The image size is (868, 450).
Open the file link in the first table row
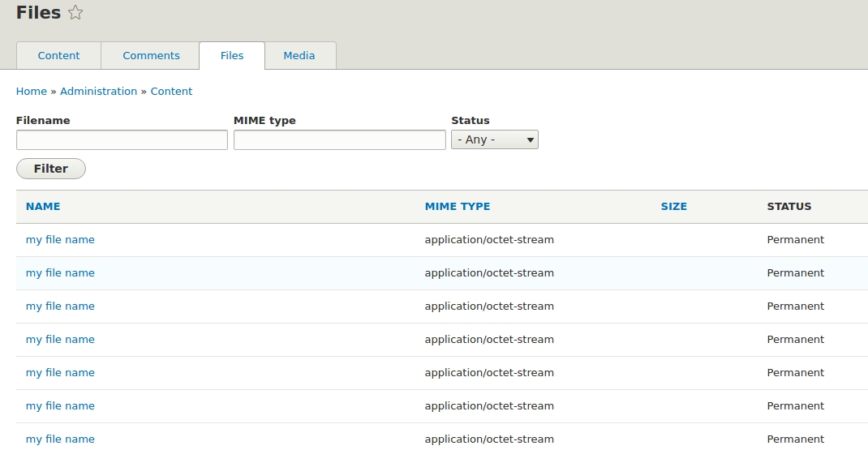pyautogui.click(x=60, y=240)
